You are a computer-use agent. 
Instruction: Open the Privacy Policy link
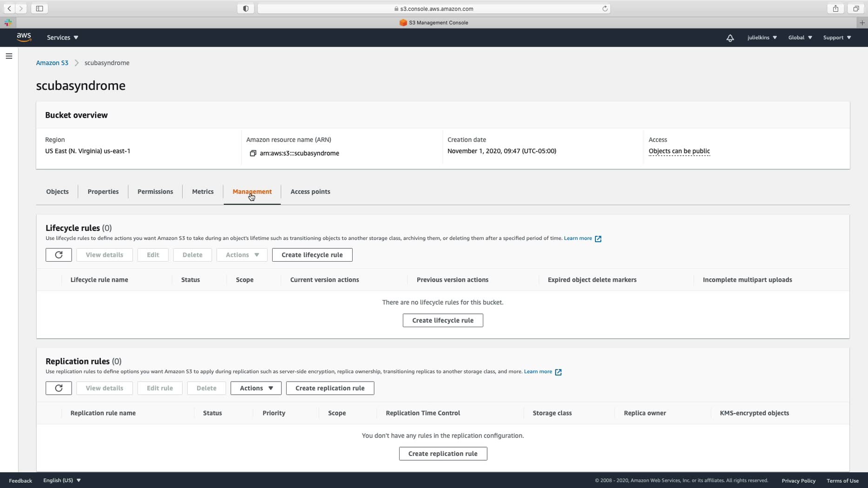(798, 481)
